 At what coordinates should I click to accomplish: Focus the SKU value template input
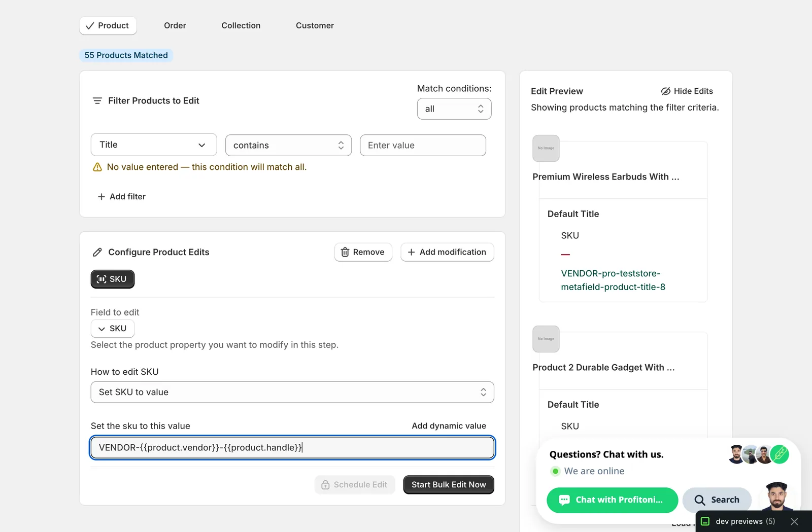[292, 448]
